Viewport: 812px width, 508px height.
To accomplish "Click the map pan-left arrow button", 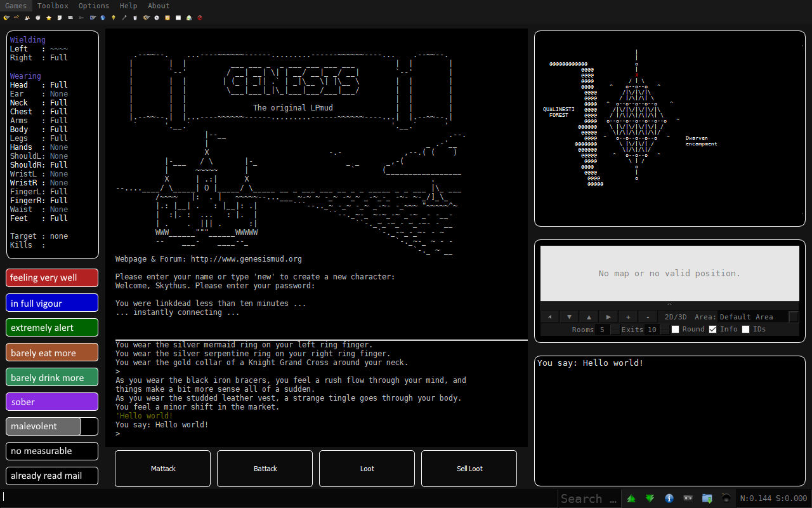I will click(x=549, y=317).
